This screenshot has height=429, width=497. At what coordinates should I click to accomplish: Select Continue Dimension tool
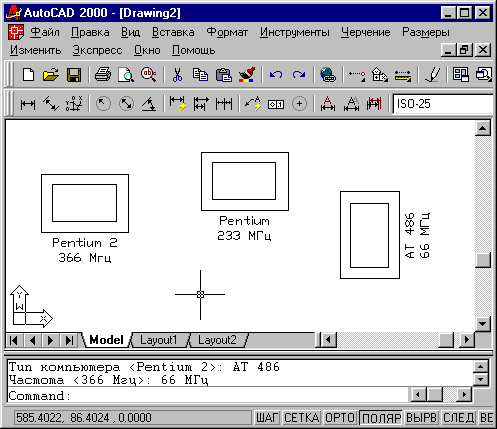click(x=224, y=104)
